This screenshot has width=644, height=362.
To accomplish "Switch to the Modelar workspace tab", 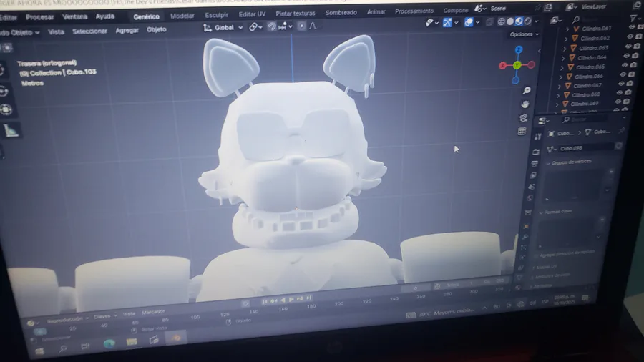I will pos(182,16).
